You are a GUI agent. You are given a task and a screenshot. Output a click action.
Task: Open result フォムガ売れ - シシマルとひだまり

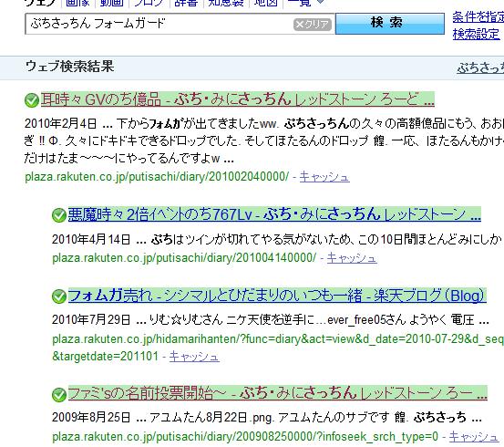(x=277, y=296)
